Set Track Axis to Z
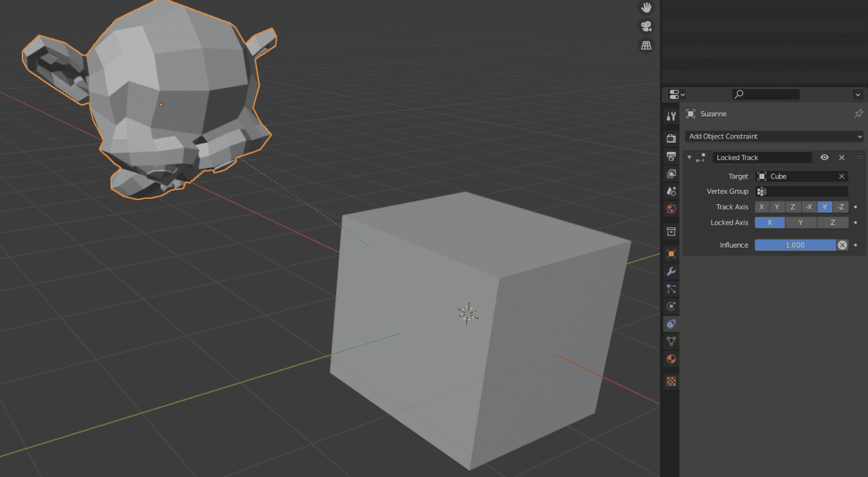This screenshot has height=477, width=868. click(x=793, y=206)
